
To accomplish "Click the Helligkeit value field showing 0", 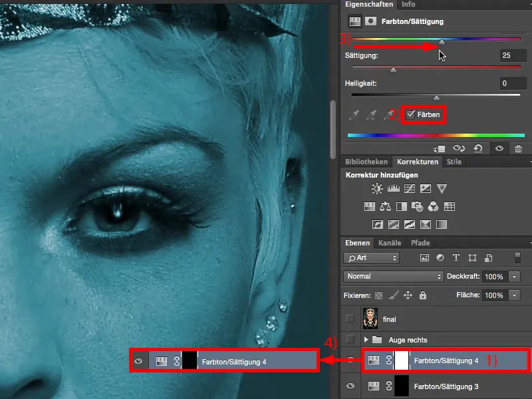I will tap(513, 83).
